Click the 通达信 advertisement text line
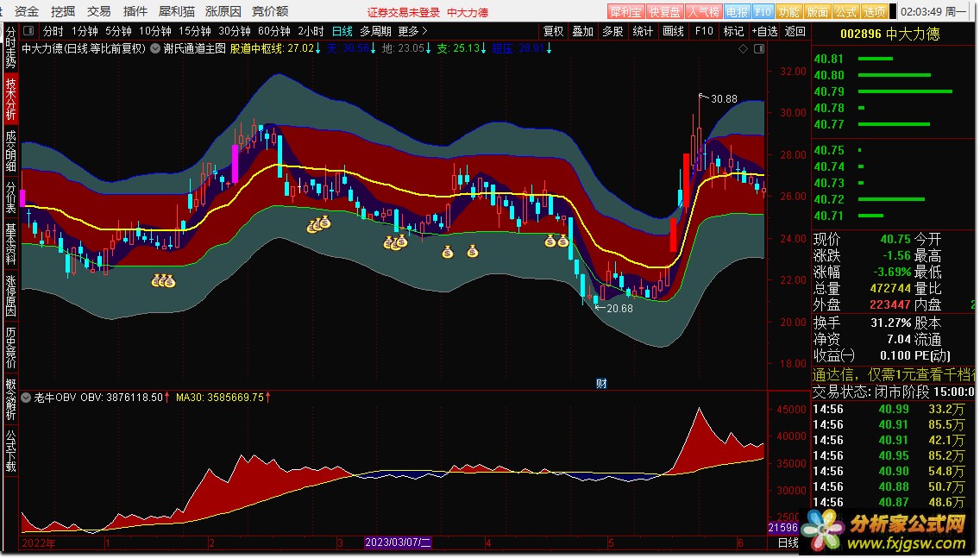 click(893, 375)
